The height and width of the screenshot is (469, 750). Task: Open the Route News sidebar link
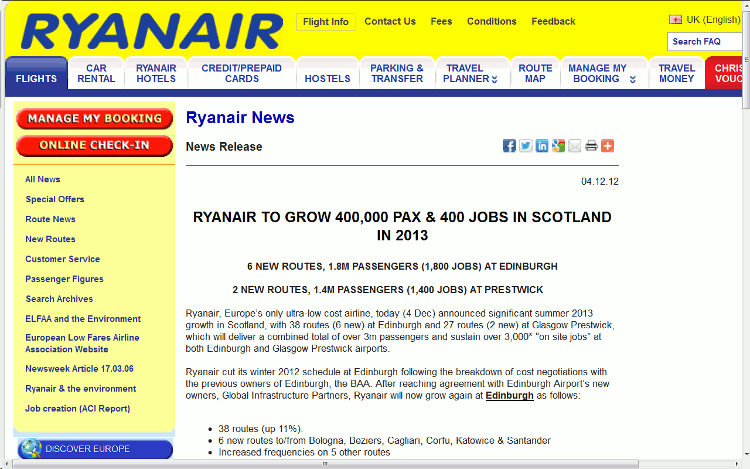click(x=50, y=219)
